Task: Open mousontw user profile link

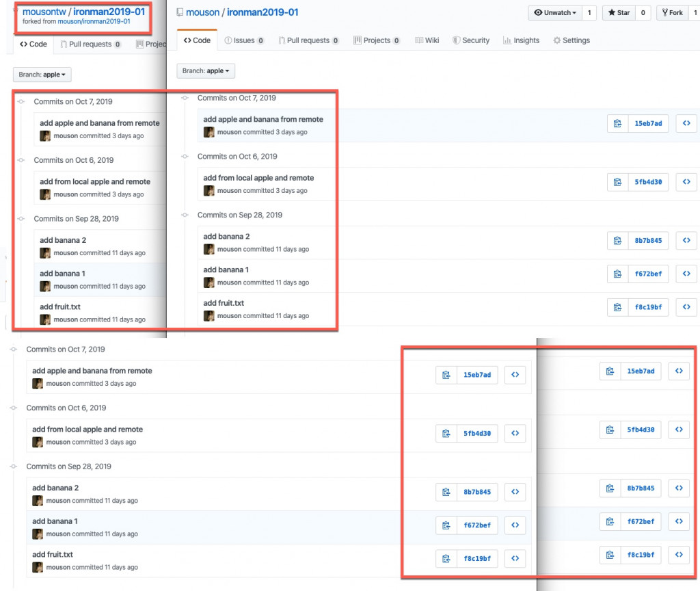Action: [x=44, y=12]
